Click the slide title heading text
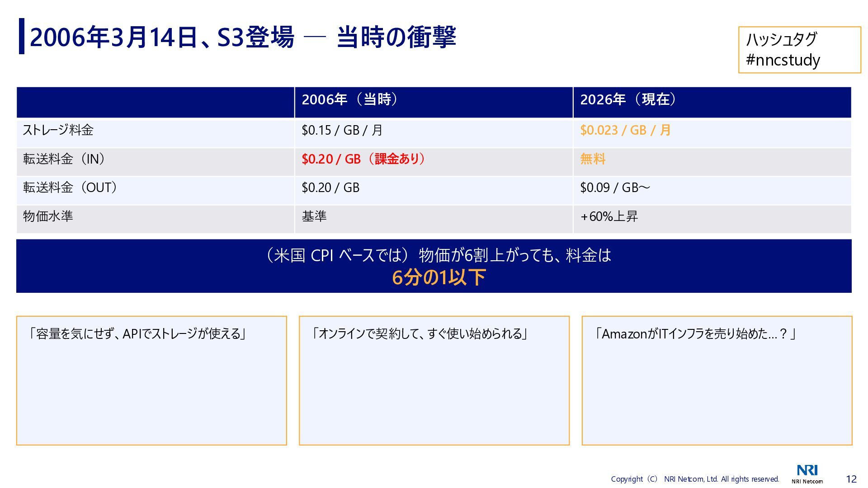 pos(242,37)
